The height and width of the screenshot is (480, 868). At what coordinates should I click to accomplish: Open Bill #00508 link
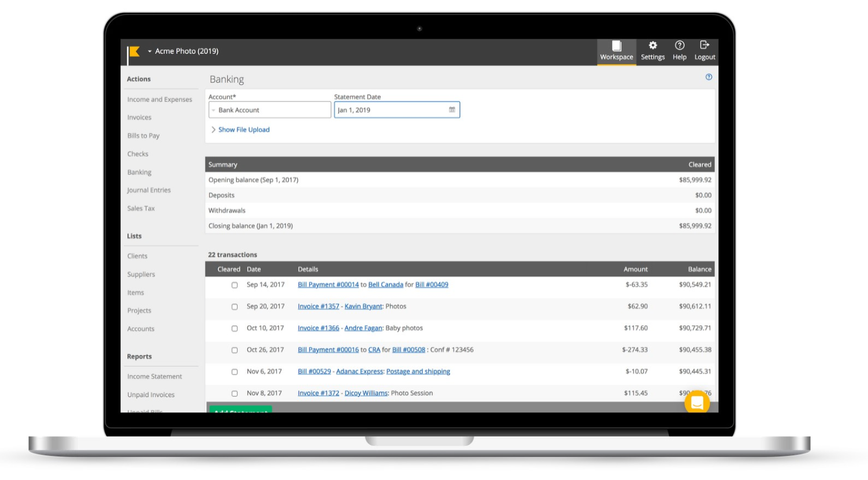[409, 350]
